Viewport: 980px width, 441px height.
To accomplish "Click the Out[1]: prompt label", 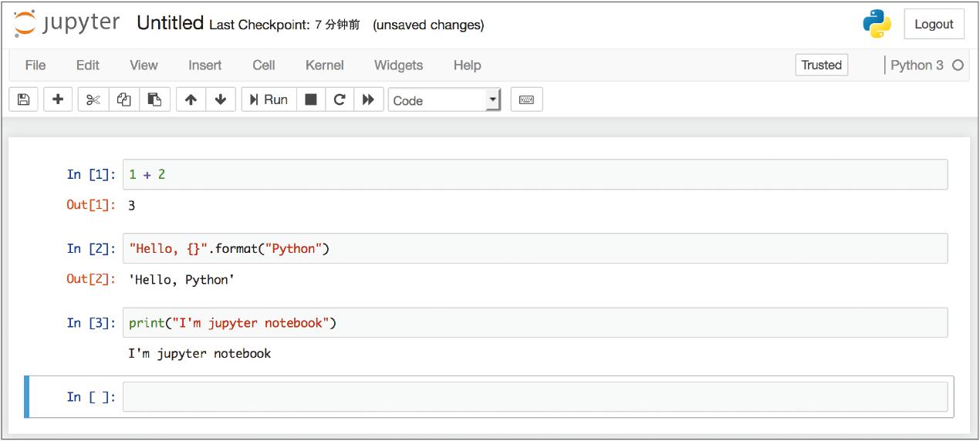I will [x=91, y=205].
